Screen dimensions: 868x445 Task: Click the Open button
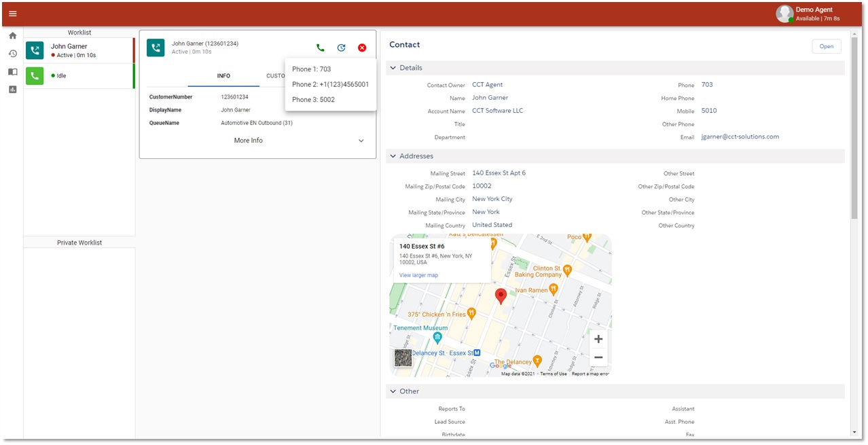pyautogui.click(x=826, y=46)
